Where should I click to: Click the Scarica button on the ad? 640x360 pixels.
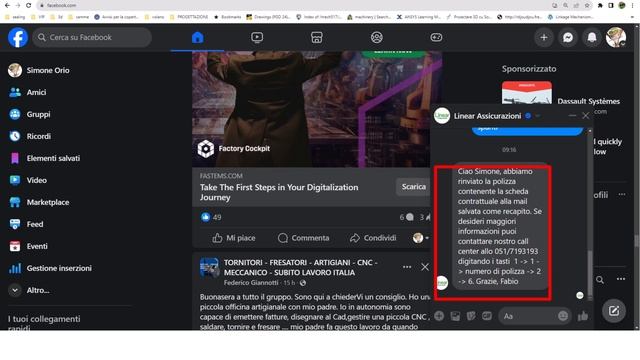413,187
